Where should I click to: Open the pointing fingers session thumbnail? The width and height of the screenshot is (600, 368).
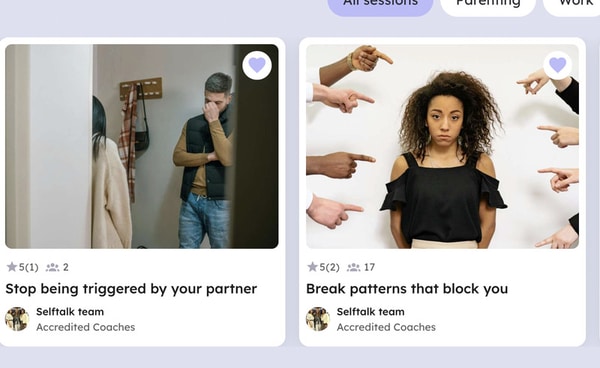(x=442, y=147)
